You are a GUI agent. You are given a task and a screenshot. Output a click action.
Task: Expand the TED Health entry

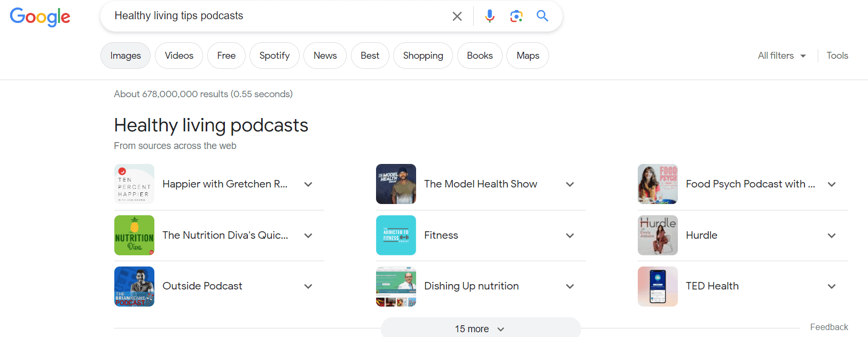click(x=832, y=286)
